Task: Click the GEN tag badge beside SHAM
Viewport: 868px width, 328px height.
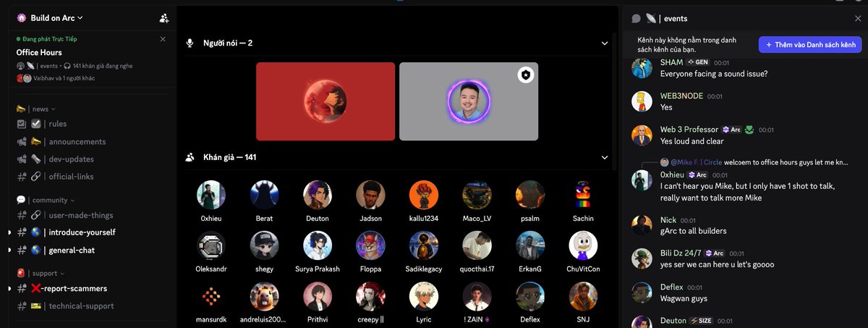Action: (698, 63)
